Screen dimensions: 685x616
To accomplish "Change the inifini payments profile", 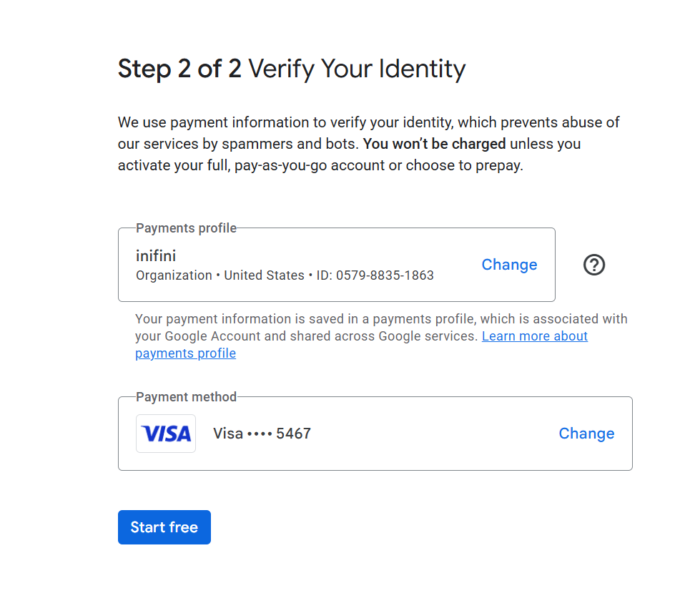I will pyautogui.click(x=509, y=265).
